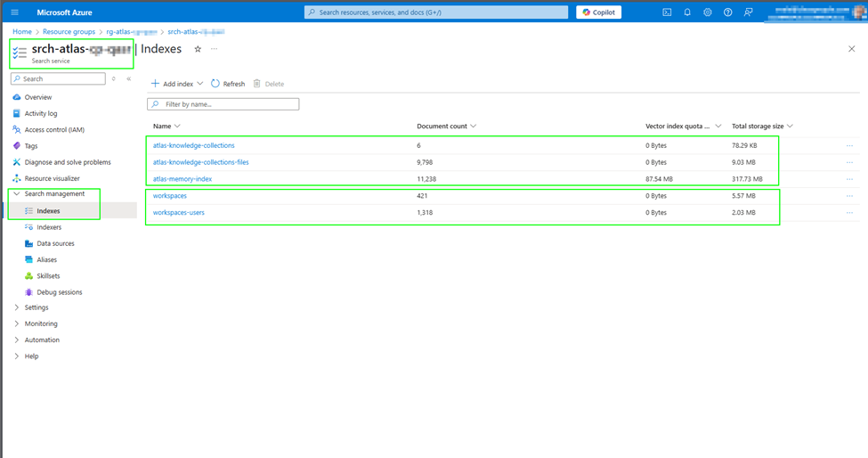Click document count 9,798
This screenshot has height=458, width=868.
[x=425, y=162]
